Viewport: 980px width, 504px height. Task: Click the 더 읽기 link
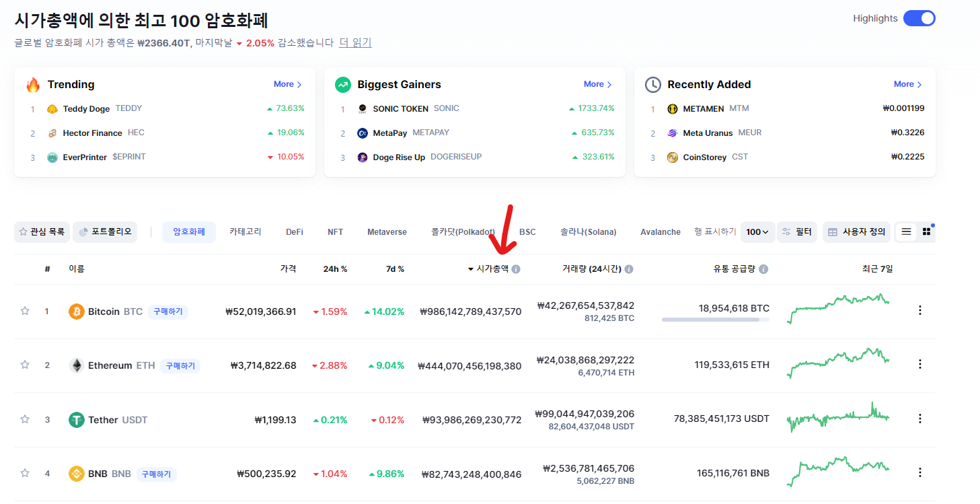355,42
